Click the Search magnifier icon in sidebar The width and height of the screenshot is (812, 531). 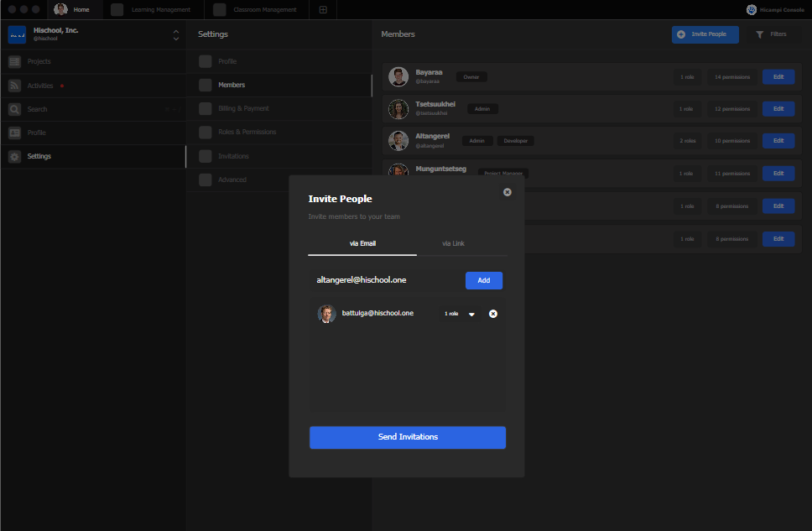[x=14, y=109]
